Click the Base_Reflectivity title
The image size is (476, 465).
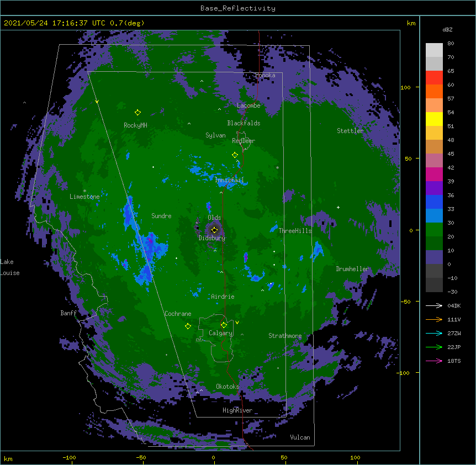238,8
